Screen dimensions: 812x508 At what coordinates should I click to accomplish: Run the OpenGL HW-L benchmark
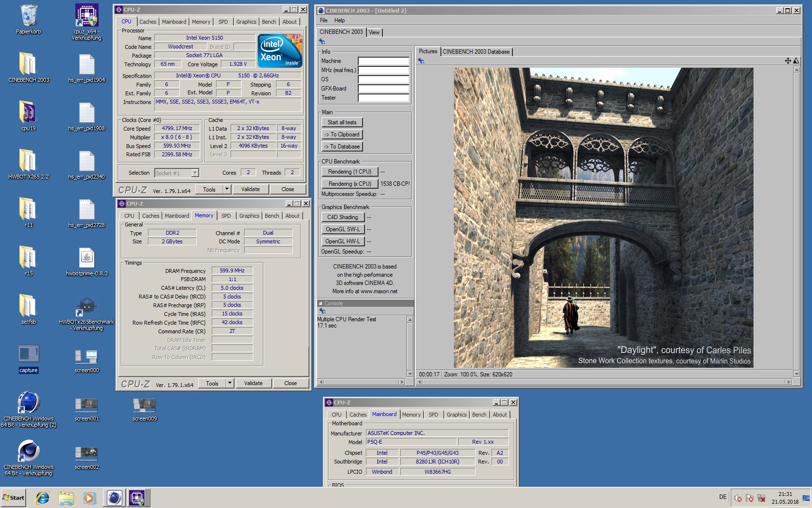343,241
